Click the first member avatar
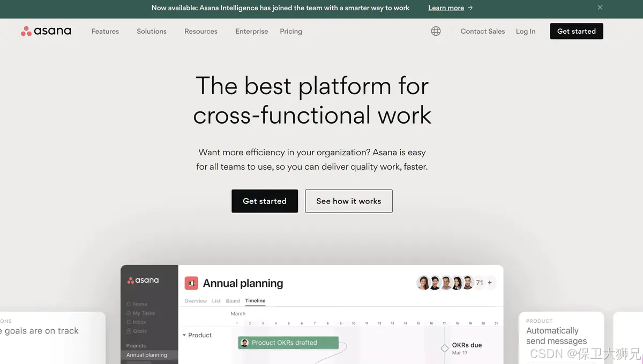 tap(423, 283)
